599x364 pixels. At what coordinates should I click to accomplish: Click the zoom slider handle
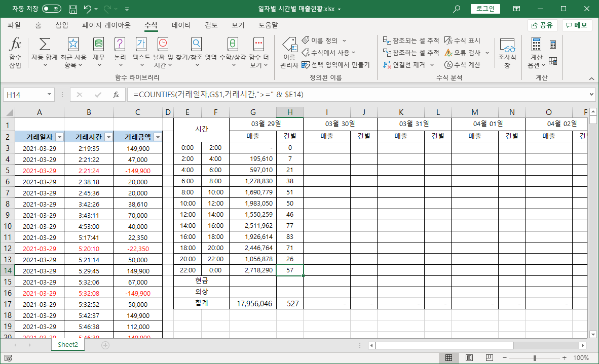(x=535, y=358)
